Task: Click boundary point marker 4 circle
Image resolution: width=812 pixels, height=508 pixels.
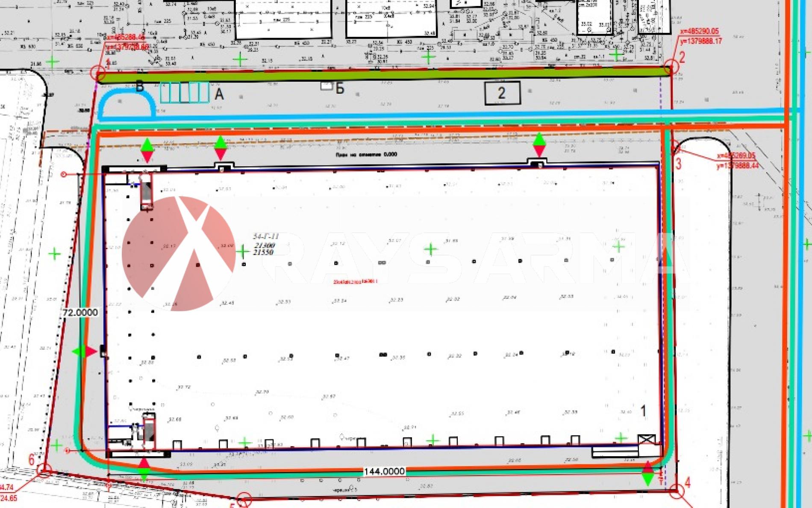Action: [676, 491]
